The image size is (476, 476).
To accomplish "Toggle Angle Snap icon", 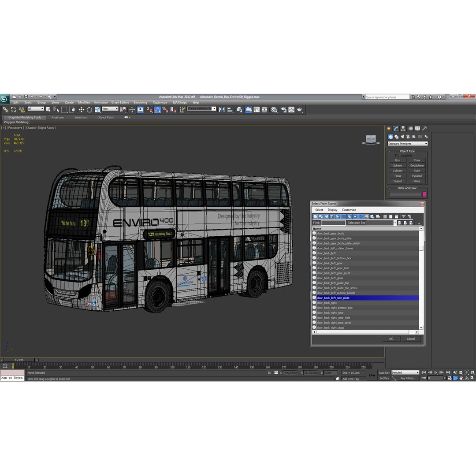I will click(157, 110).
